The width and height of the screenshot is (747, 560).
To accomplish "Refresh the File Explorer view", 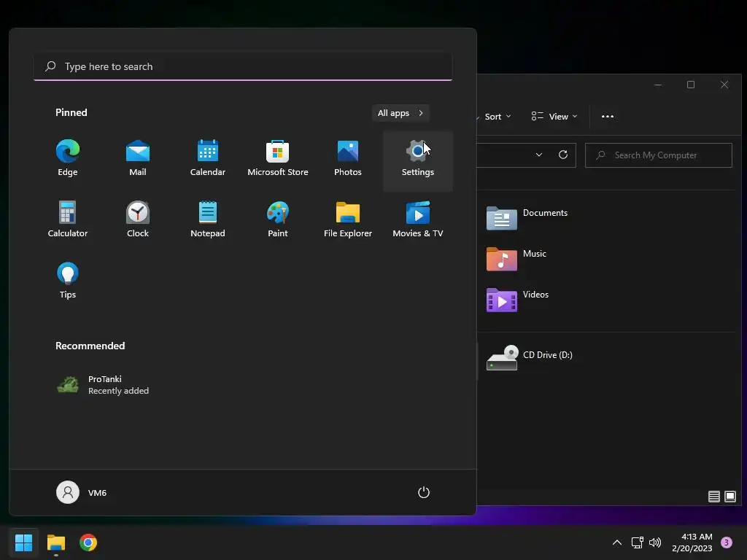I will 563,155.
